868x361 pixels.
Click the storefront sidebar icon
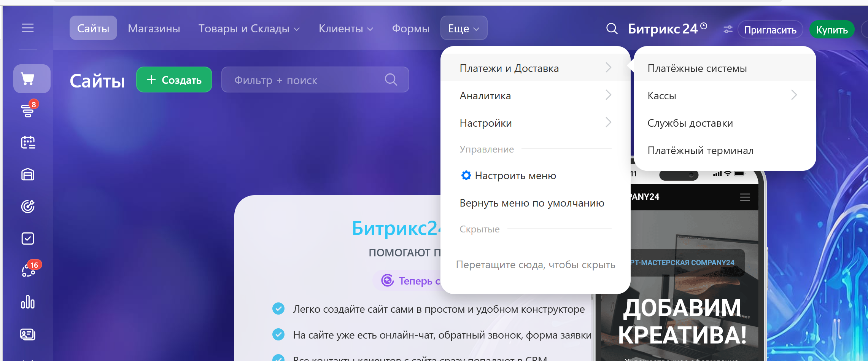pyautogui.click(x=28, y=175)
